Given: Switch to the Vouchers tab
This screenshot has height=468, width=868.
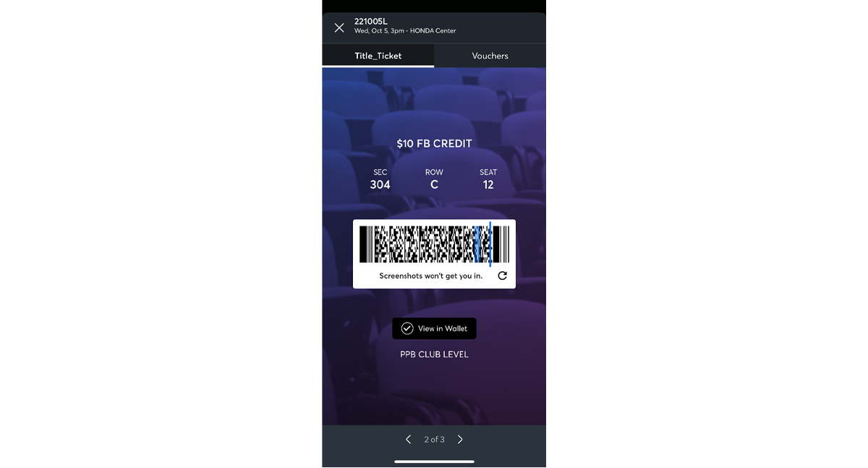Looking at the screenshot, I should (x=490, y=56).
